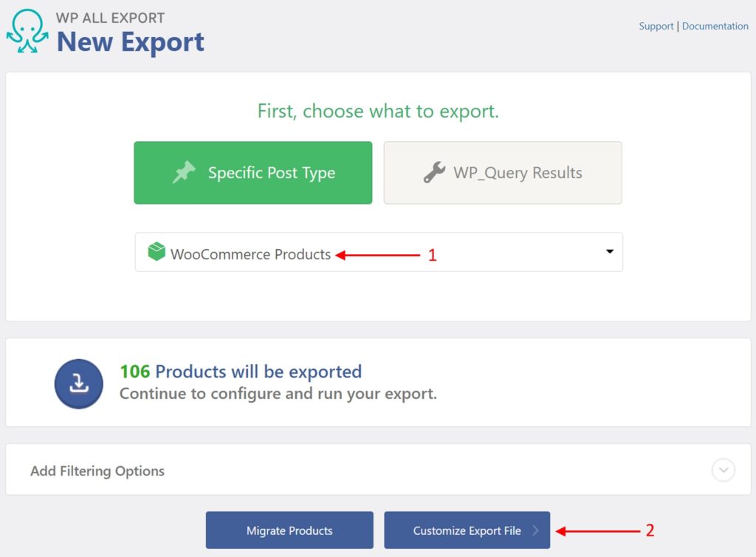
Task: Switch to WP_Query Results mode
Action: [503, 172]
